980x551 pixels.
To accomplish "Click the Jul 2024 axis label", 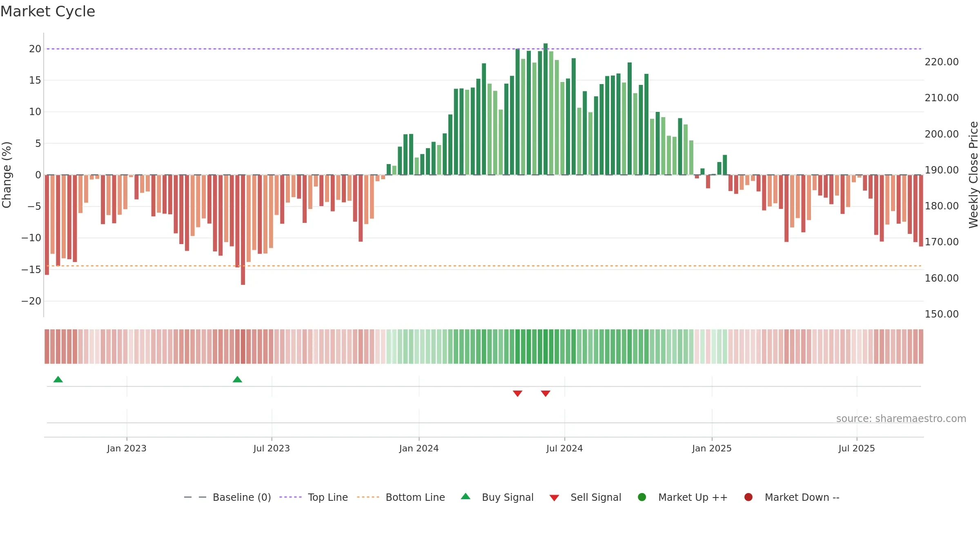I will (565, 448).
